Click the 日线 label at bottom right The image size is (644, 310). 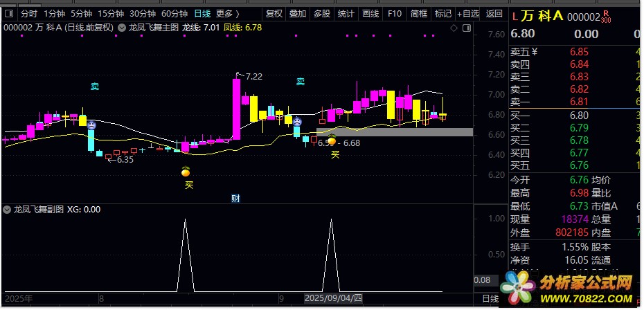(490, 298)
